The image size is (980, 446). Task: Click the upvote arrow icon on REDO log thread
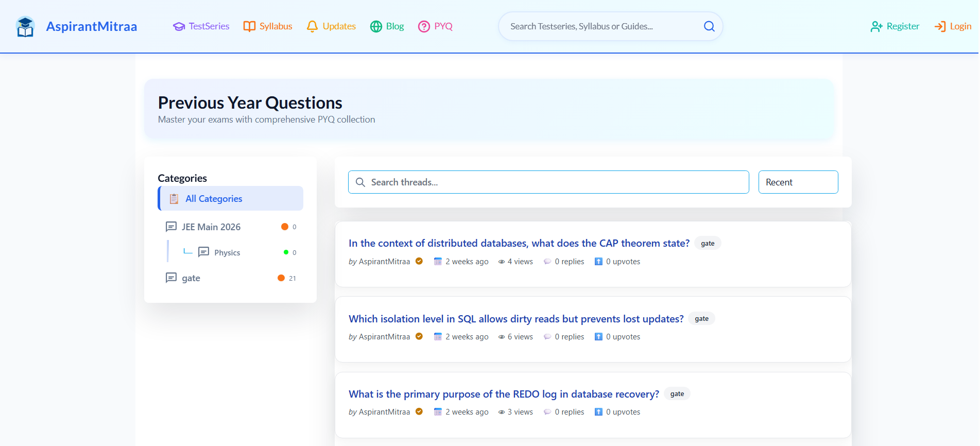click(x=598, y=412)
